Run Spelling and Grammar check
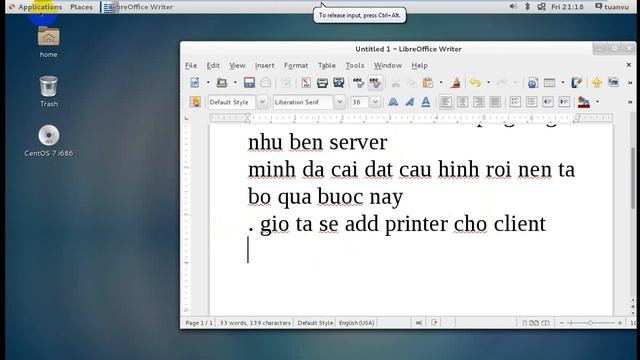This screenshot has height=360, width=640. pos(358,82)
